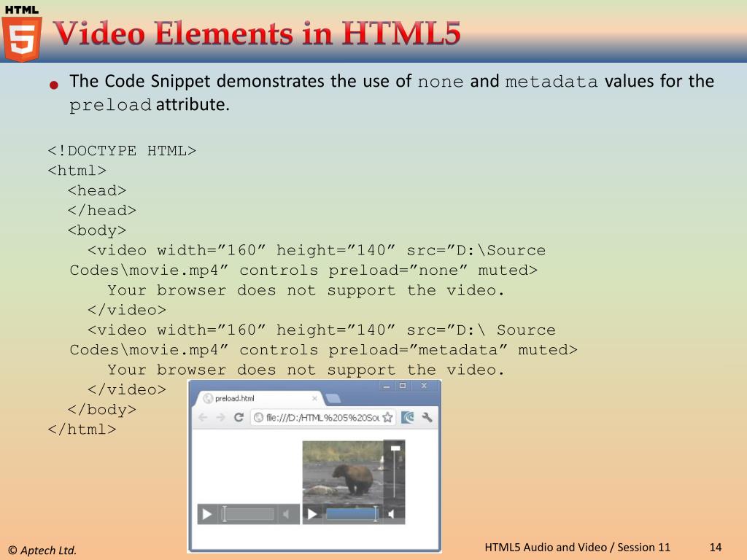Close the browser window
The height and width of the screenshot is (560, 747).
[424, 386]
